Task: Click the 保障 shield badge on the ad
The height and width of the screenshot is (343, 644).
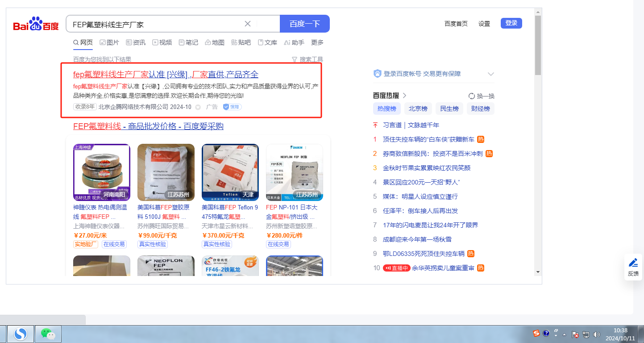Action: point(232,107)
